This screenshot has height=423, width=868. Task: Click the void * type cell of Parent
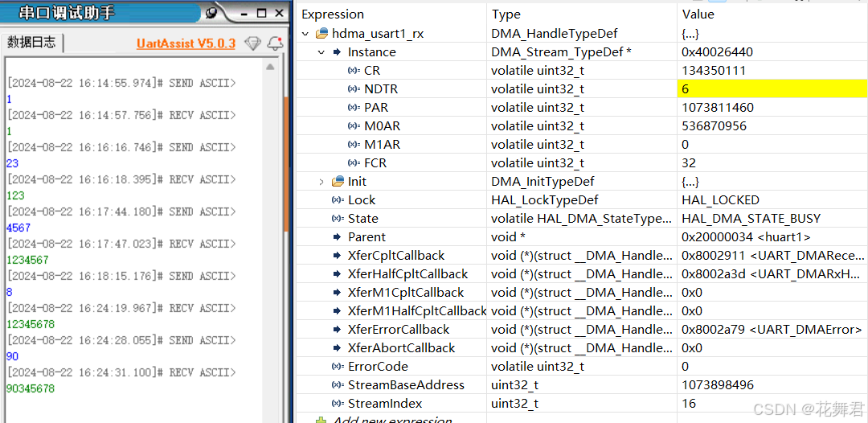[508, 237]
